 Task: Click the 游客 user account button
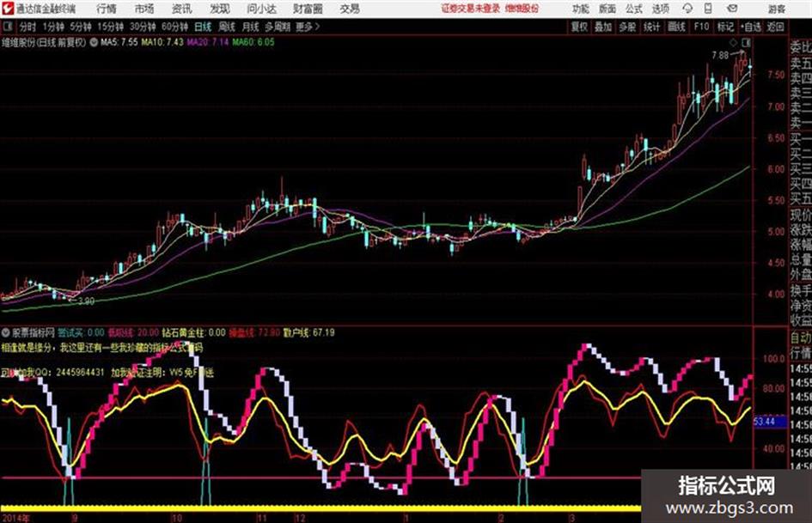coord(777,9)
